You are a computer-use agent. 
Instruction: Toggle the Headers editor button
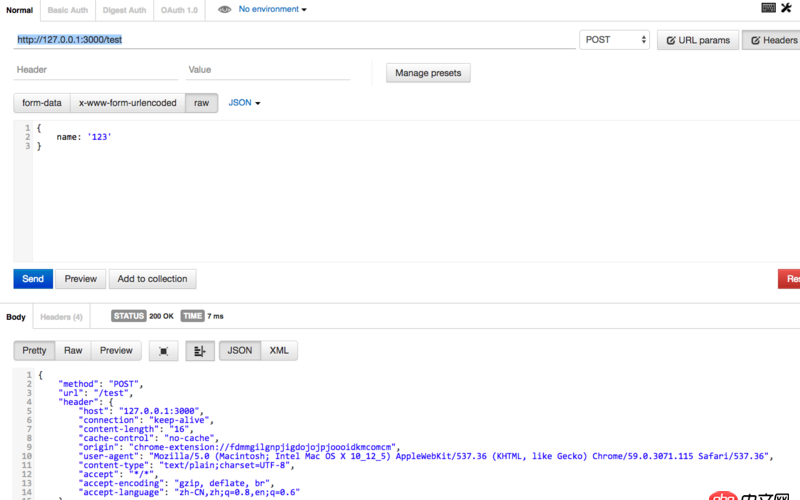tap(772, 40)
